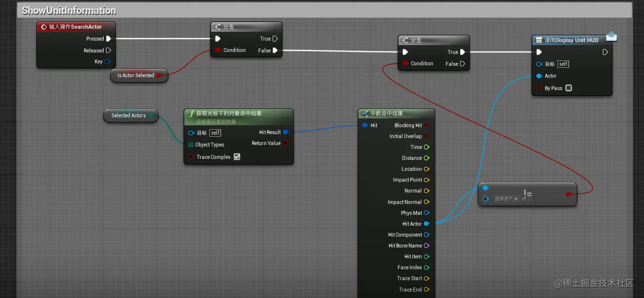Click the Phys Mat output pin
The image size is (644, 298).
pos(427,213)
